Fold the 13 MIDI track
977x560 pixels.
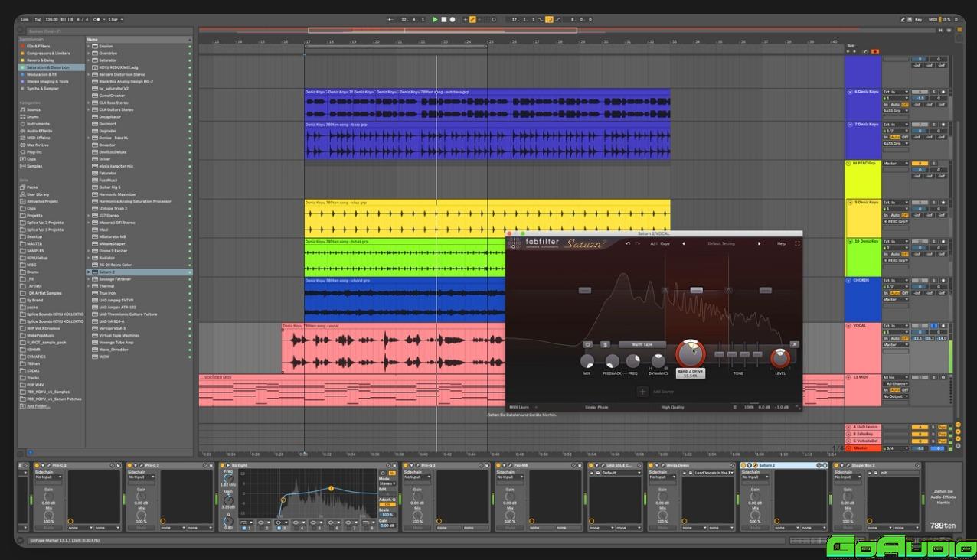(848, 377)
